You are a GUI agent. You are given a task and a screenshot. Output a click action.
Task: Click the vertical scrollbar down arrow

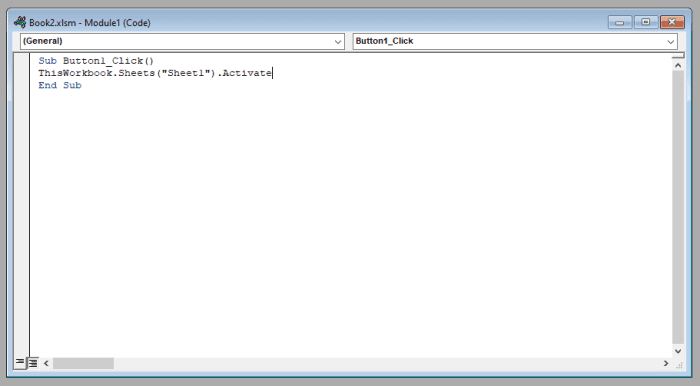(x=678, y=351)
